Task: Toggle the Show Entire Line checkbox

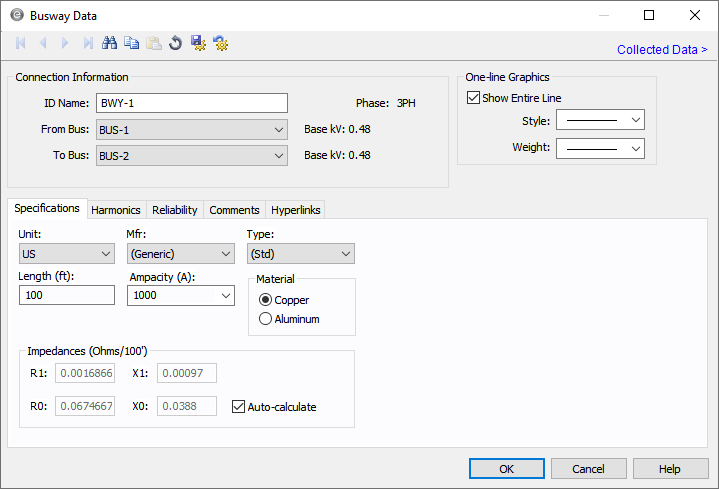Action: click(474, 98)
